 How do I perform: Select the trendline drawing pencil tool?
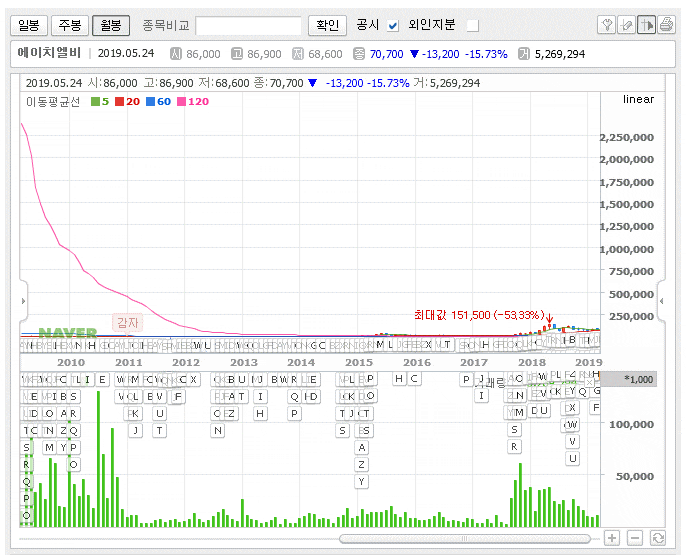(x=626, y=25)
